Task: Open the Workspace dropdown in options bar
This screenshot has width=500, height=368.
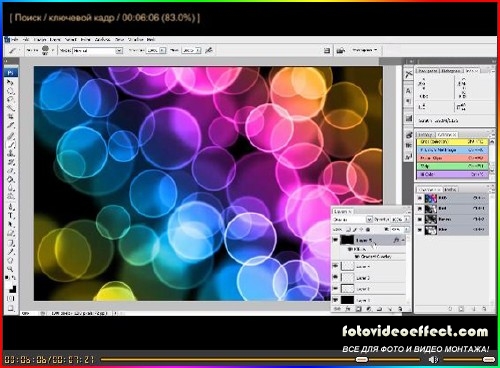Action: [x=364, y=50]
